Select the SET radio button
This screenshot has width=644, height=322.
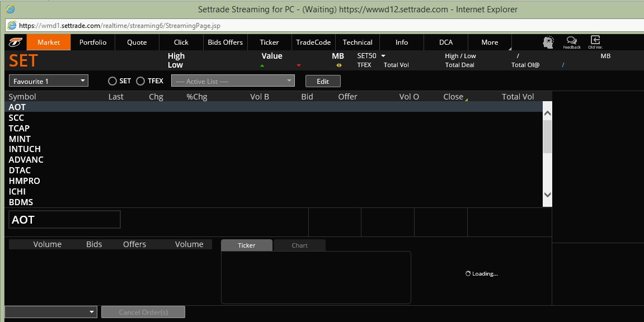pos(112,81)
